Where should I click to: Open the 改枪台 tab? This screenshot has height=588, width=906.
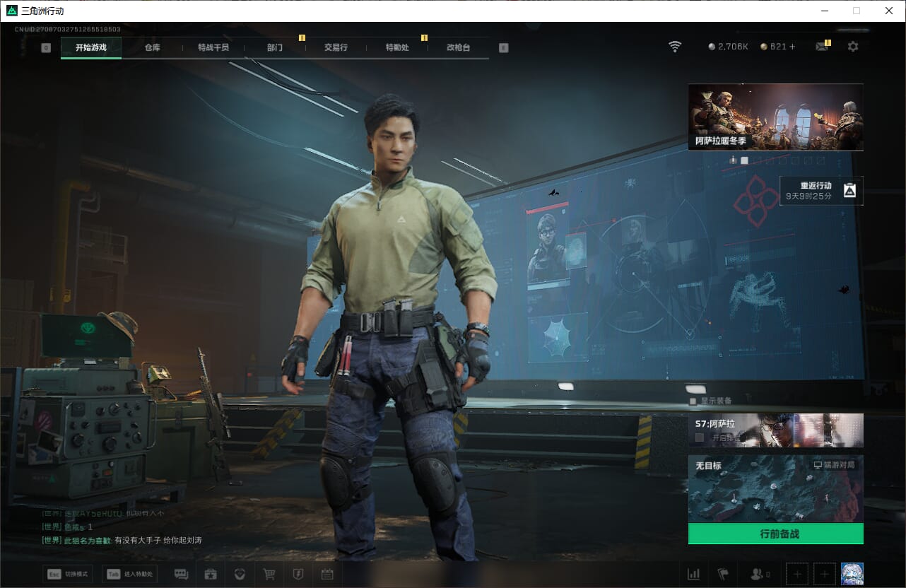[x=458, y=47]
